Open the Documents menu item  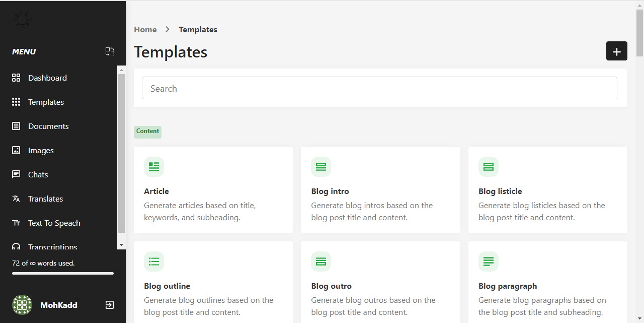click(48, 126)
